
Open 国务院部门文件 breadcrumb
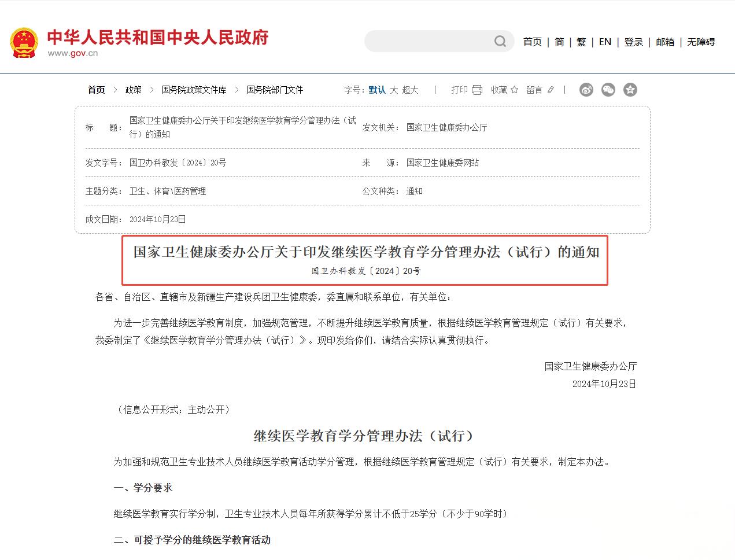(x=275, y=90)
